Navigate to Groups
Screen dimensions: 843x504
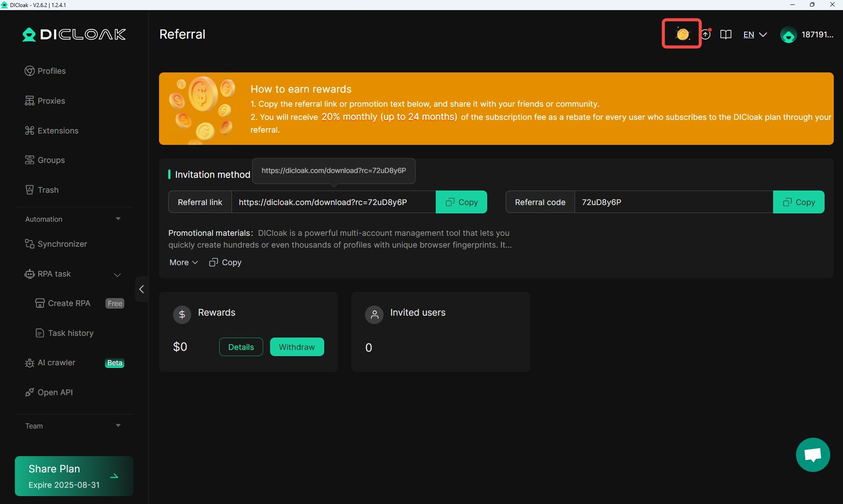[51, 160]
